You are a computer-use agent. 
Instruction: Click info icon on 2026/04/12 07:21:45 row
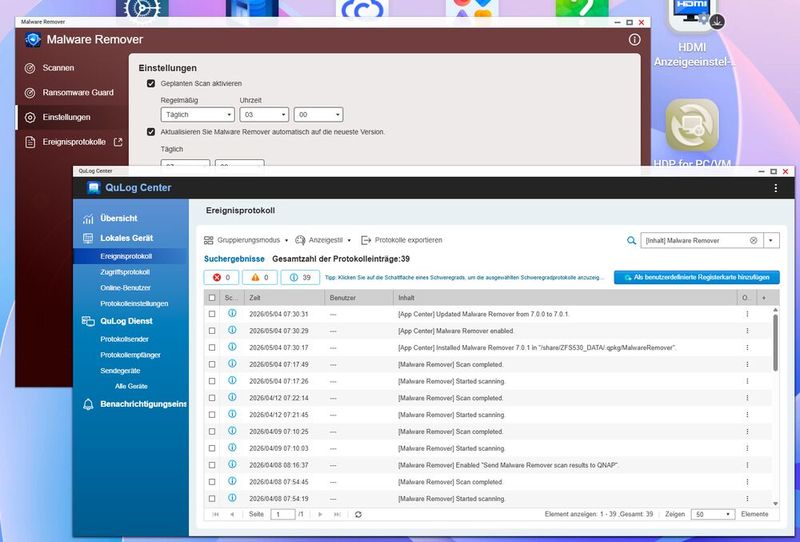(x=232, y=414)
